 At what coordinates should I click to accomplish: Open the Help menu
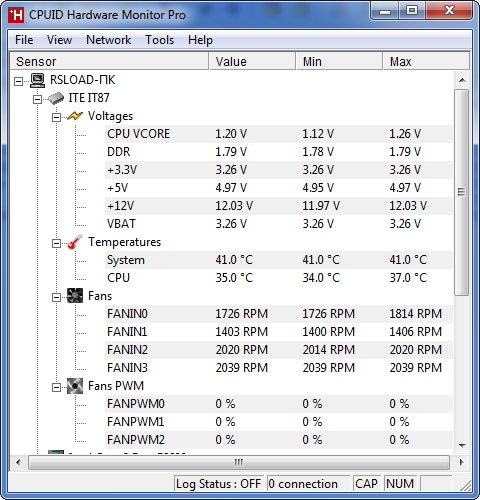(200, 40)
